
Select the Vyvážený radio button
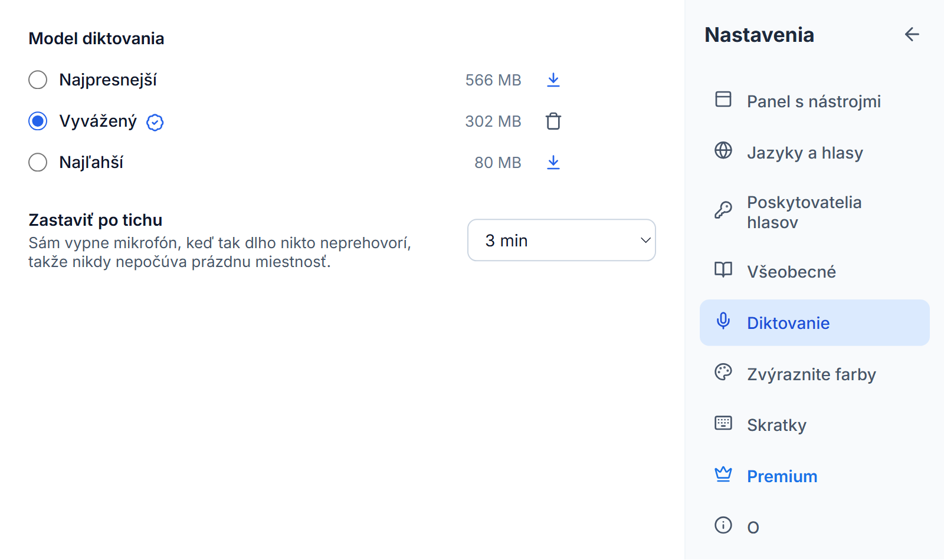(x=38, y=121)
